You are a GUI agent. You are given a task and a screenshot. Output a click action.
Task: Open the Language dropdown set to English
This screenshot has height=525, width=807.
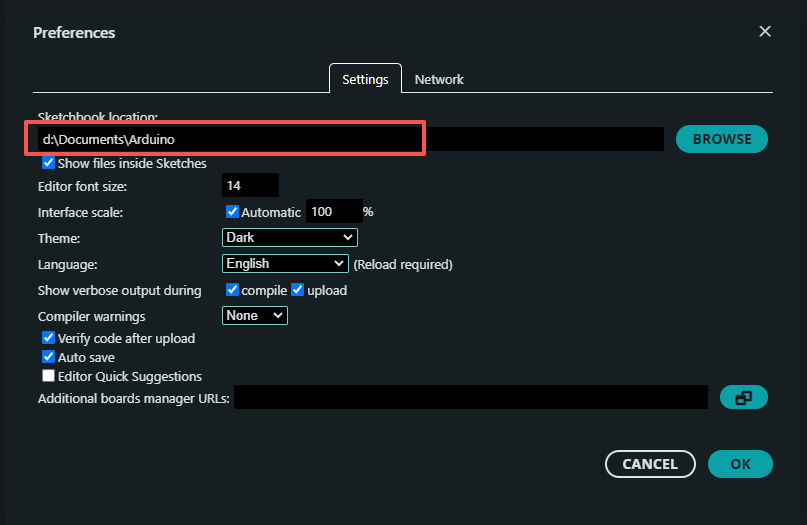(285, 264)
